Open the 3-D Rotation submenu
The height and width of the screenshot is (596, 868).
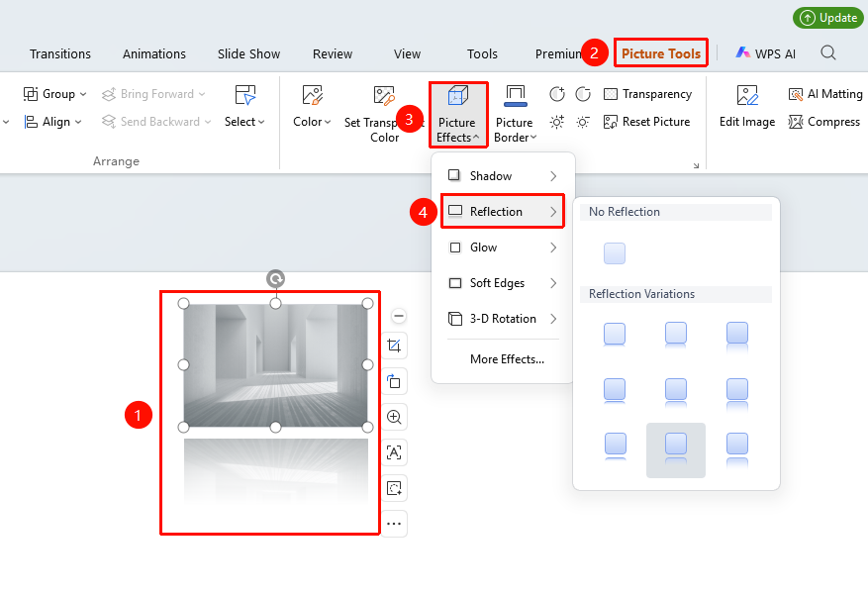click(503, 319)
